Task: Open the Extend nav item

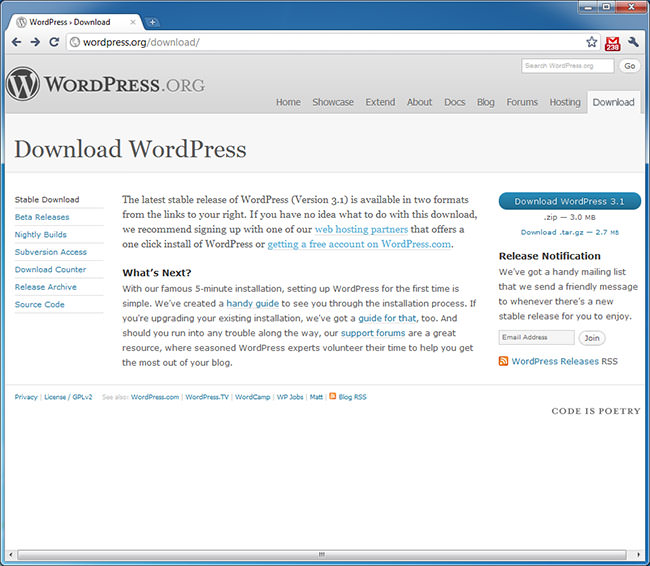Action: click(380, 102)
